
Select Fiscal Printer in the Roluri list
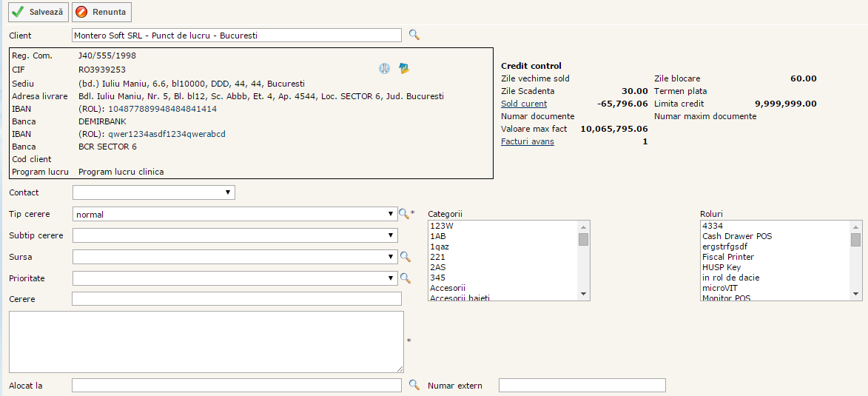[727, 257]
